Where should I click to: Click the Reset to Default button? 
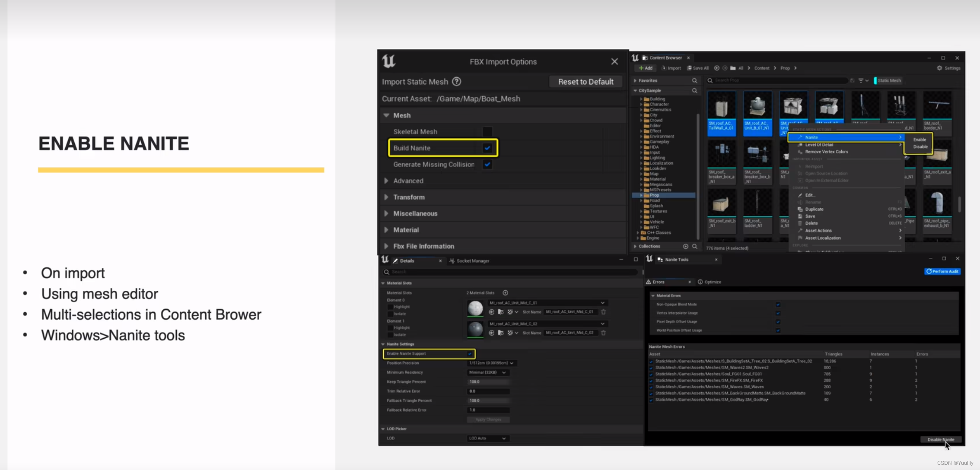pyautogui.click(x=585, y=82)
